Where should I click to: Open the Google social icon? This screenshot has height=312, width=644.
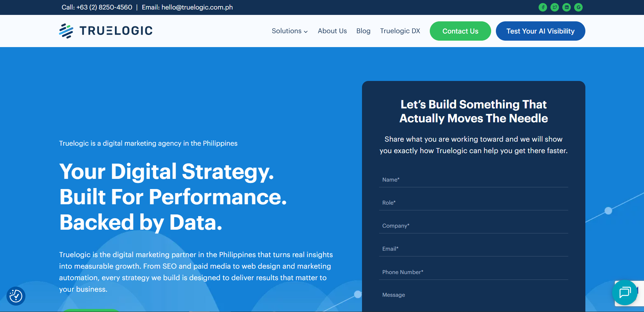(x=578, y=7)
